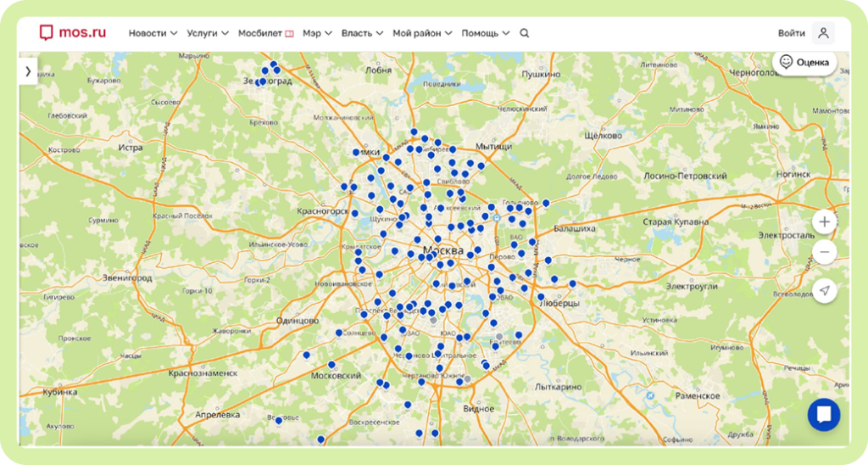Open the blue chat widget

[824, 414]
